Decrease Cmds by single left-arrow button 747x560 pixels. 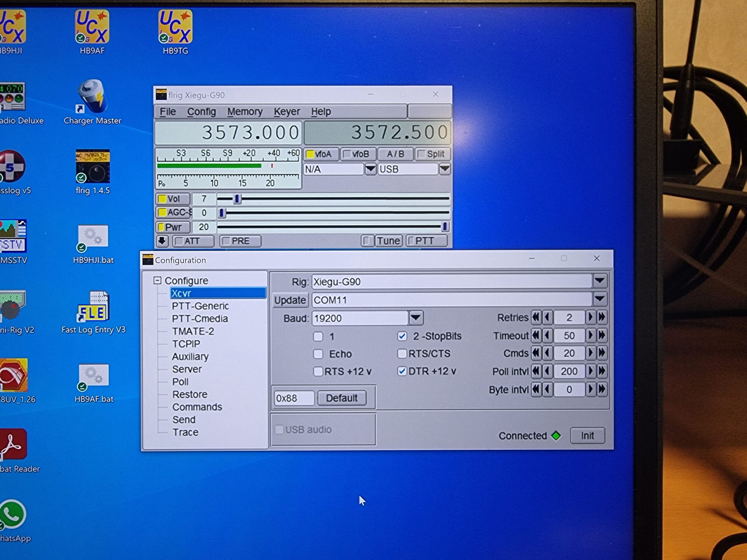pyautogui.click(x=547, y=353)
